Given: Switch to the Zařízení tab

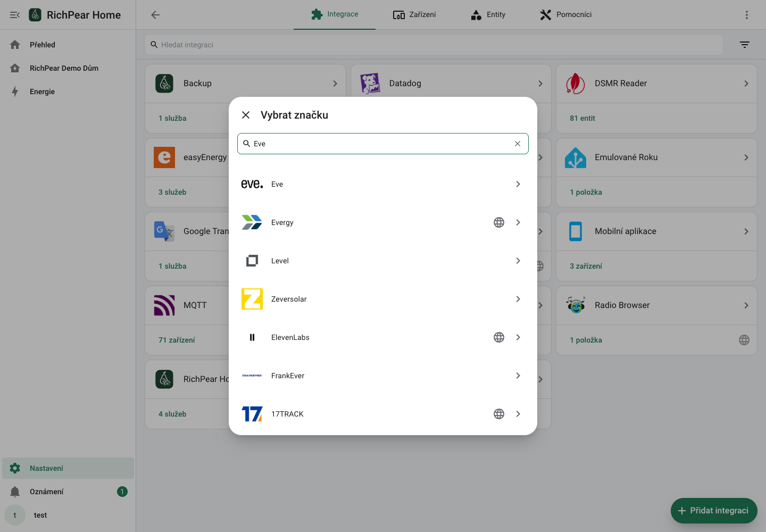Looking at the screenshot, I should pyautogui.click(x=414, y=14).
